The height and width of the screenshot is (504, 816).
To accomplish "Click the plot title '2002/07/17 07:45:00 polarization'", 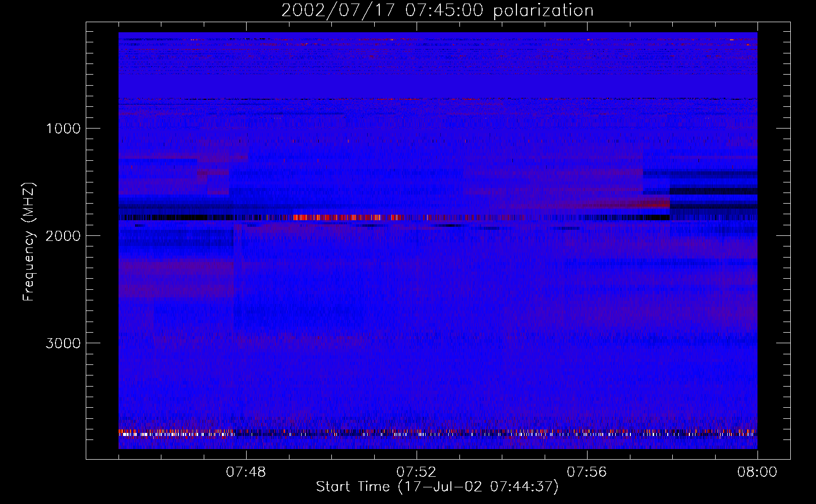I will (x=437, y=11).
